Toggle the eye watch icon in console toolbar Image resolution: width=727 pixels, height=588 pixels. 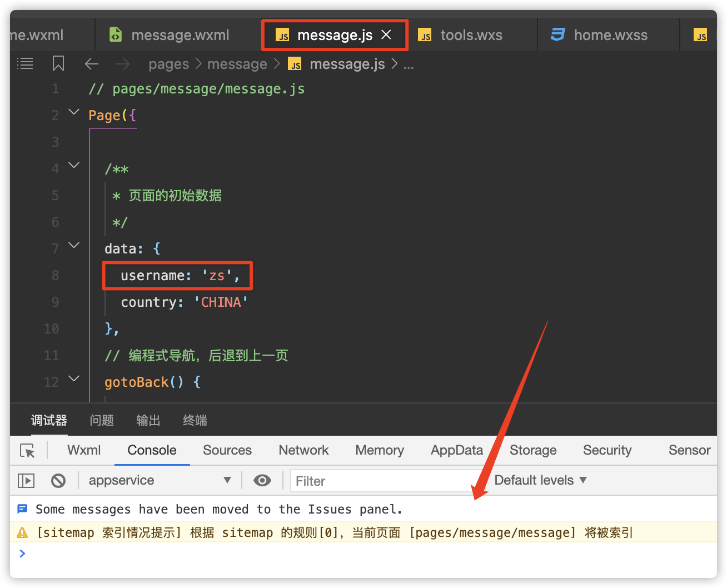click(262, 480)
